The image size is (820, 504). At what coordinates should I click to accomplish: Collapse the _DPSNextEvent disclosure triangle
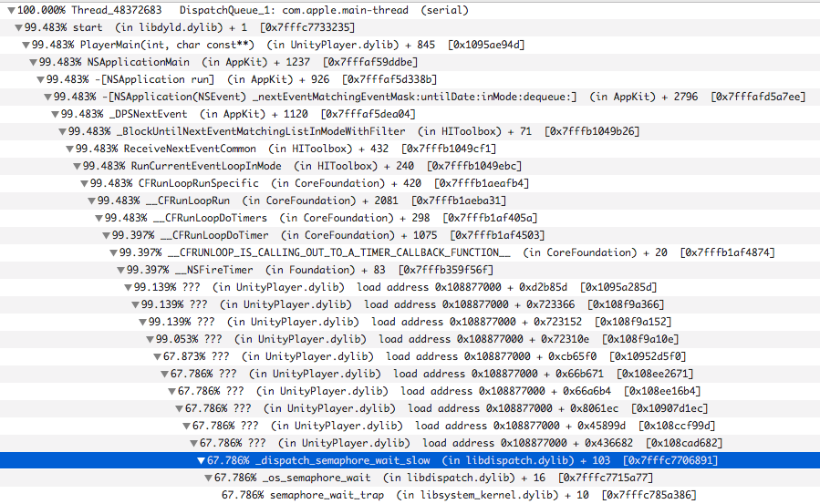[x=55, y=114]
